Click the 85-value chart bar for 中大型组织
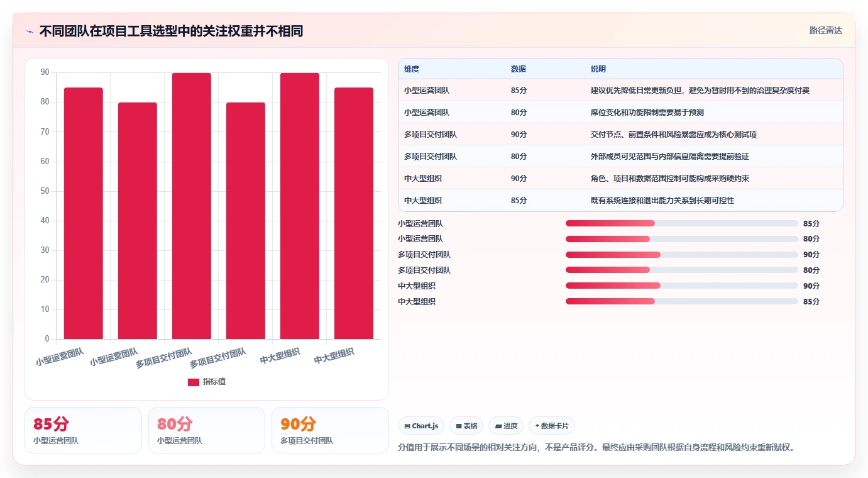The height and width of the screenshot is (478, 868). coord(354,213)
